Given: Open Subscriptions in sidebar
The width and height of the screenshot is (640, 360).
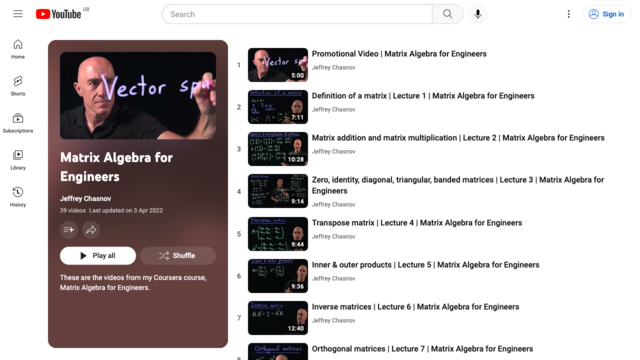Looking at the screenshot, I should [18, 123].
